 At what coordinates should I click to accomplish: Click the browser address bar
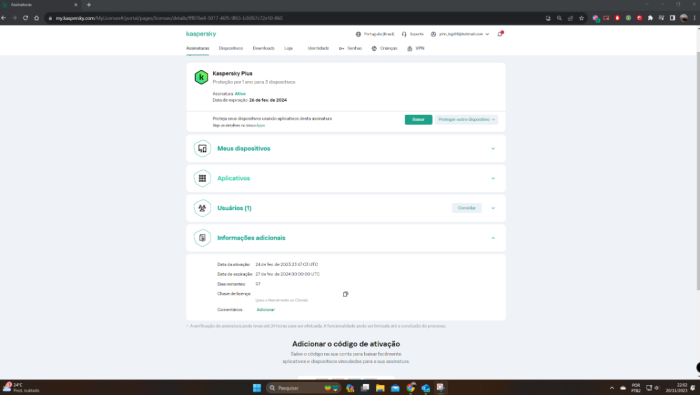[x=295, y=18]
